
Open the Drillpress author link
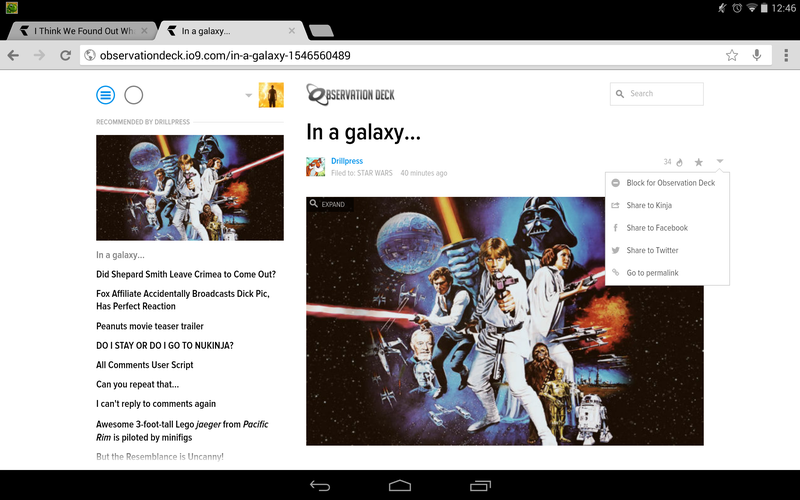(x=347, y=161)
